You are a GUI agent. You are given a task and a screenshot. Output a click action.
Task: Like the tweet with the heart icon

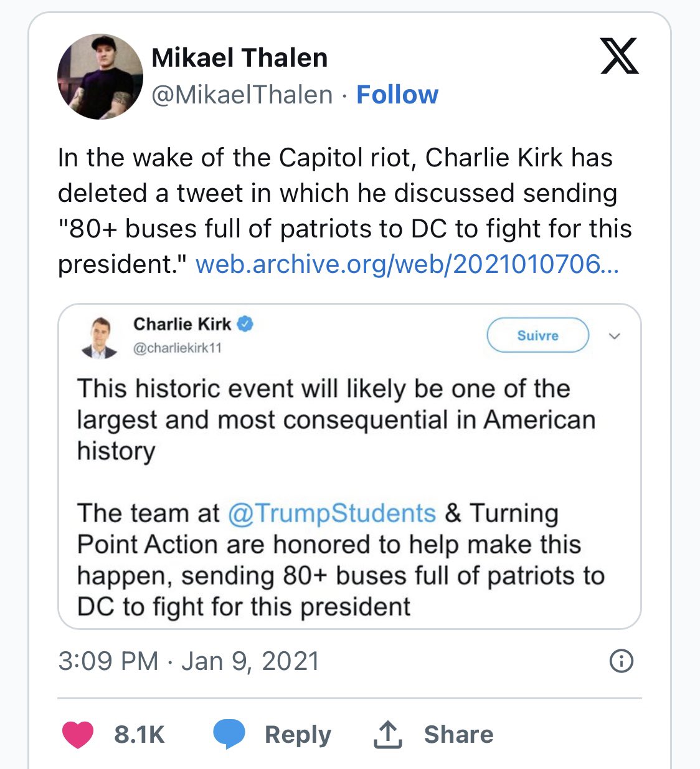click(78, 734)
